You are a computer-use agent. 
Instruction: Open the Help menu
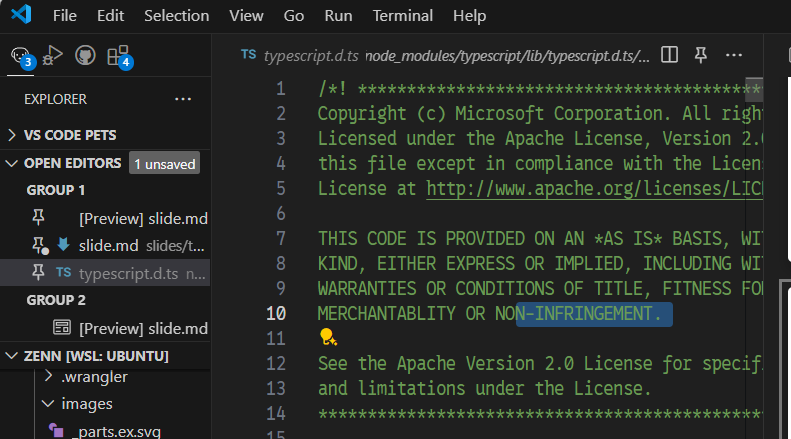click(x=469, y=16)
